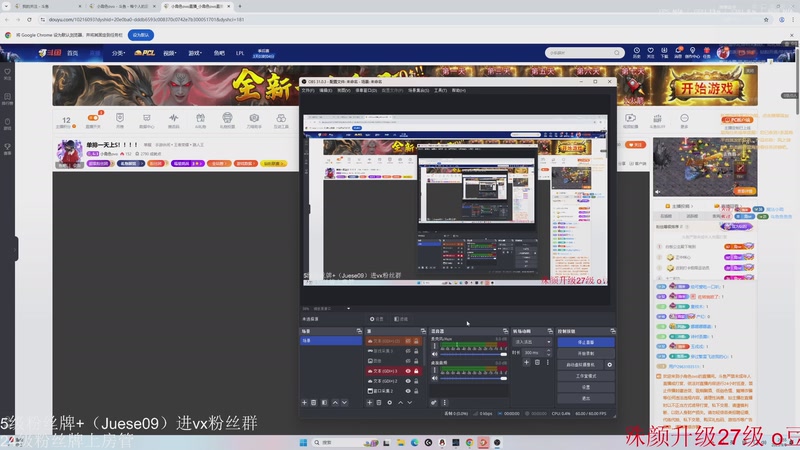Remove selected source with trash icon
Image resolution: width=800 pixels, height=450 pixels.
379,403
